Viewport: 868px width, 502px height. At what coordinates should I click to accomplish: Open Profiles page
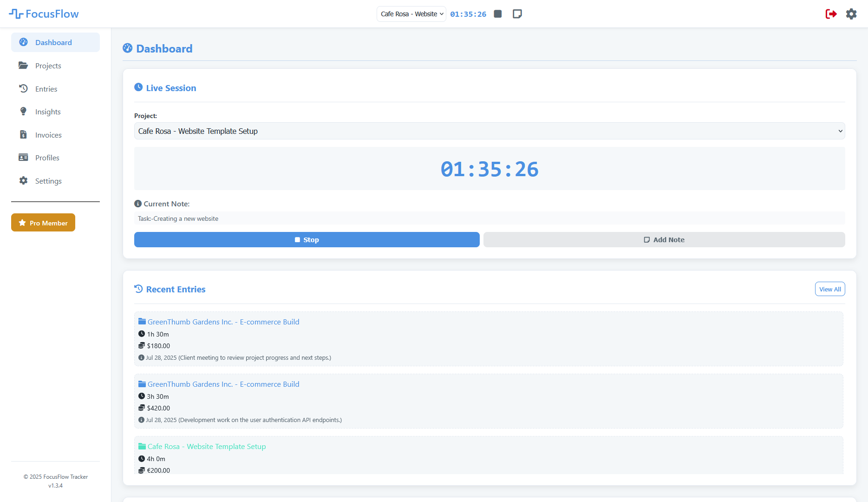55,158
